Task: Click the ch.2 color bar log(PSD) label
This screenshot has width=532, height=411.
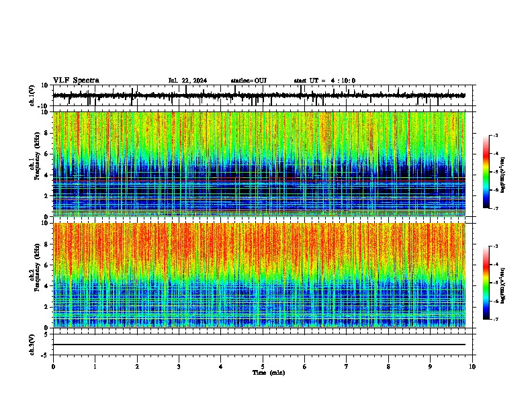Action: coord(503,285)
